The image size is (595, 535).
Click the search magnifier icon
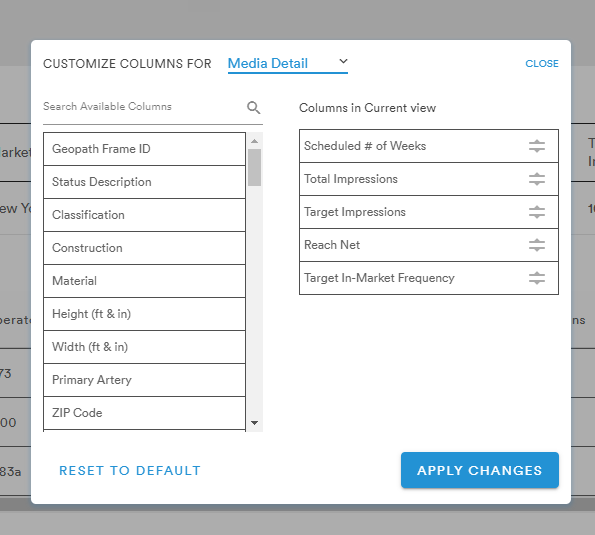253,108
